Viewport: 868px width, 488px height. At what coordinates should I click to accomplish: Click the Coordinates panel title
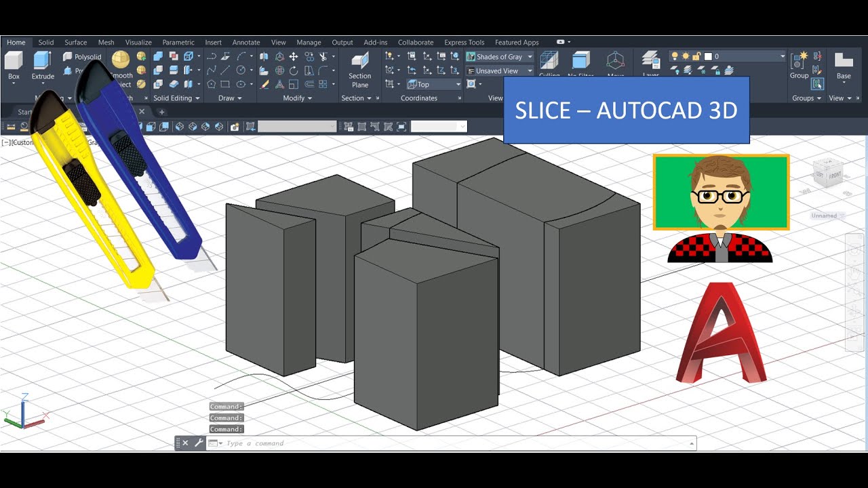coord(418,98)
